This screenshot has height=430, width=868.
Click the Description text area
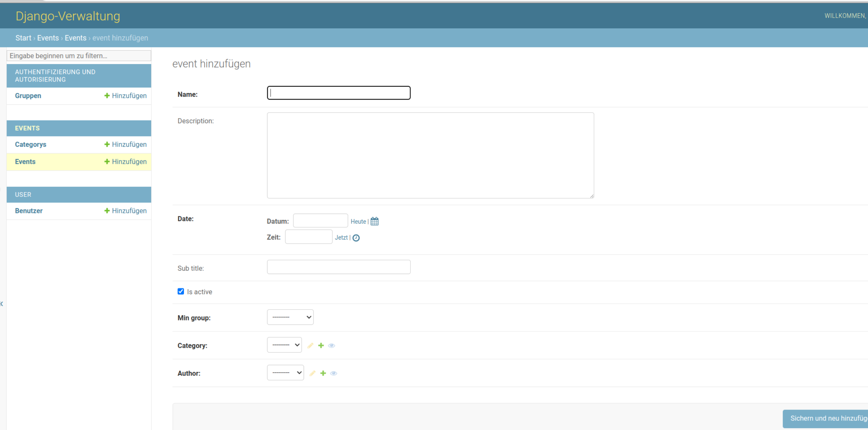click(x=430, y=155)
